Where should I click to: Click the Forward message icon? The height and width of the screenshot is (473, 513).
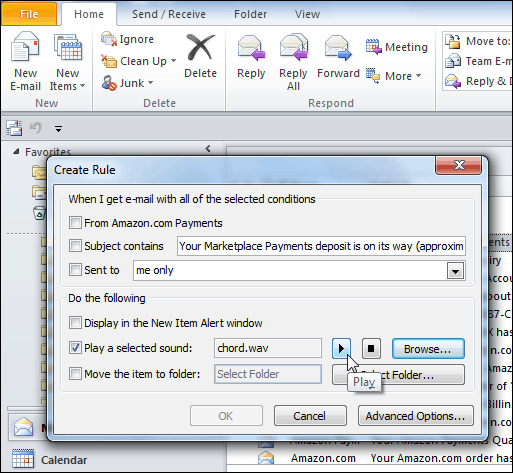tap(338, 48)
